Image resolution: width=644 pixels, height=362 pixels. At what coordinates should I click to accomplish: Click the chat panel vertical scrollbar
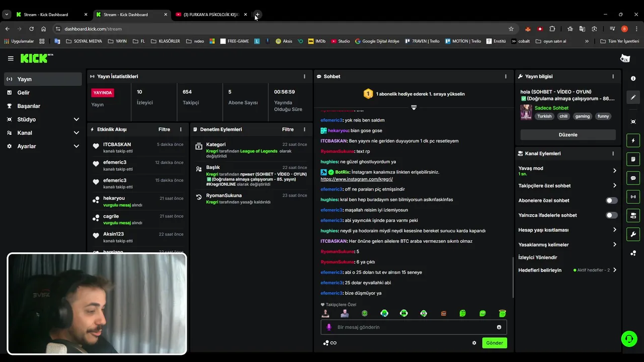513,277
